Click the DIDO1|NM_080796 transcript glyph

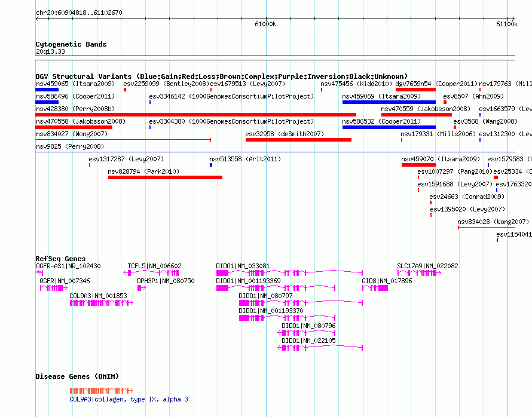(307, 333)
